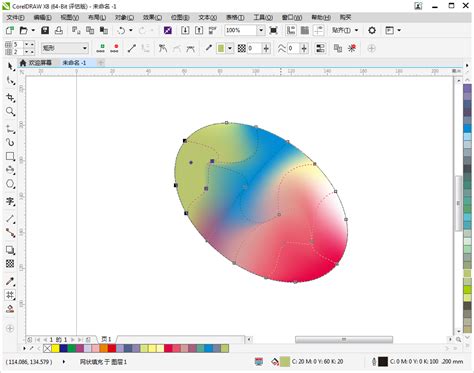Select the Mesh Fill tool
The height and width of the screenshot is (373, 474).
click(x=10, y=295)
